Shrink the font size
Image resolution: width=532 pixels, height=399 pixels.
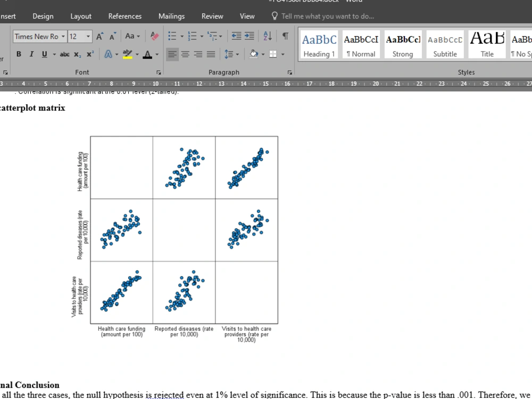(x=112, y=36)
